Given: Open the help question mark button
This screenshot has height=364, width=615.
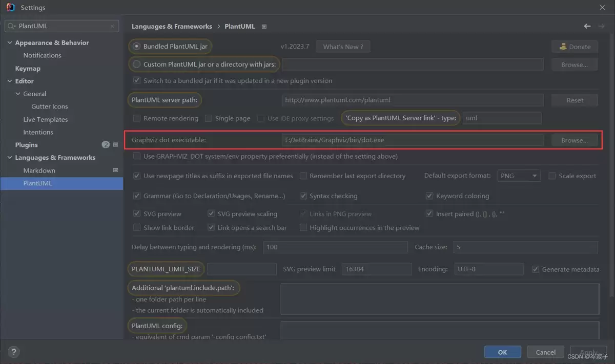Looking at the screenshot, I should 13,352.
